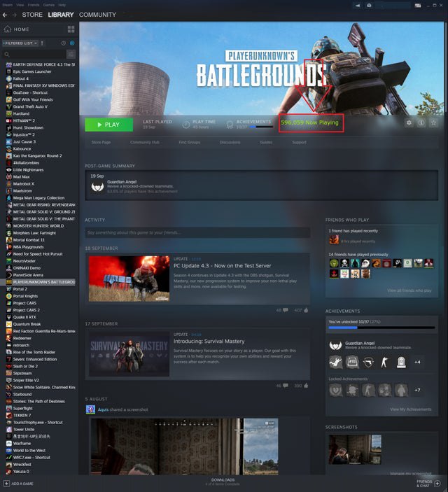This screenshot has height=492, width=448.
Task: Go forward with the right arrow
Action: click(x=15, y=15)
